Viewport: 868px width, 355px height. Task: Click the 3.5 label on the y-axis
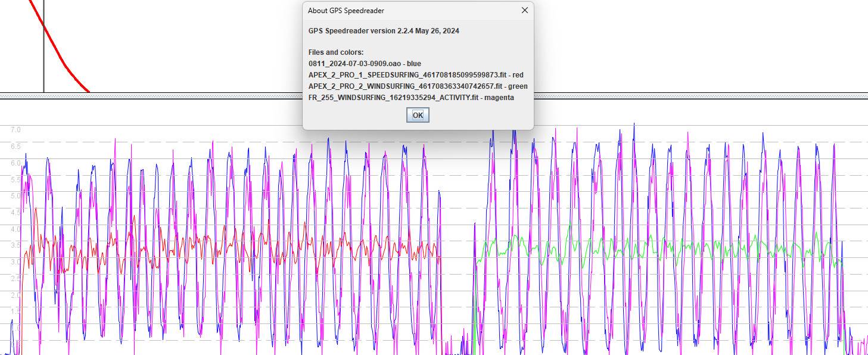15,245
